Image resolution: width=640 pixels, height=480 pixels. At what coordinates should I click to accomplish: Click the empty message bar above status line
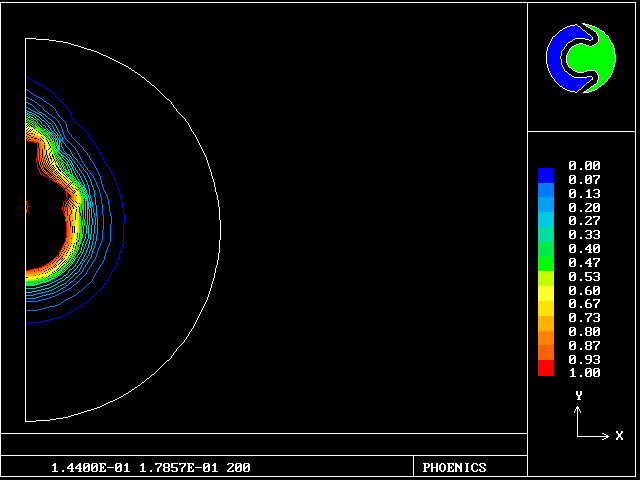click(x=264, y=444)
